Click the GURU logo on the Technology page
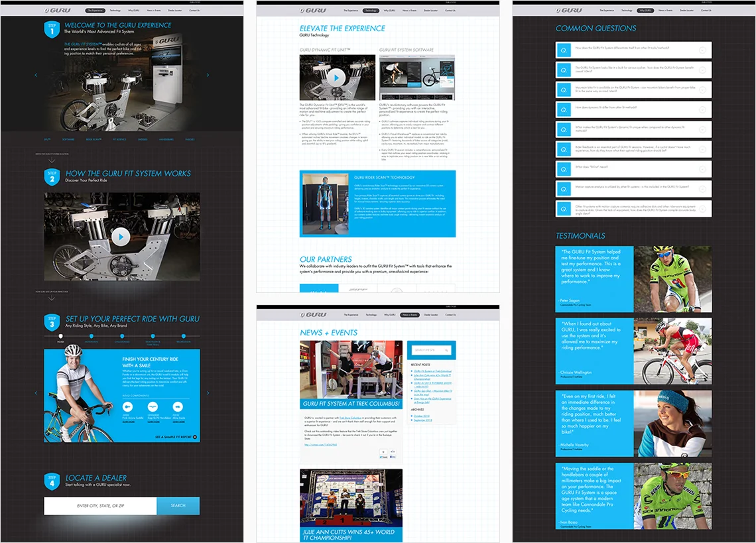Screen dimensions: 756x543 313,10
